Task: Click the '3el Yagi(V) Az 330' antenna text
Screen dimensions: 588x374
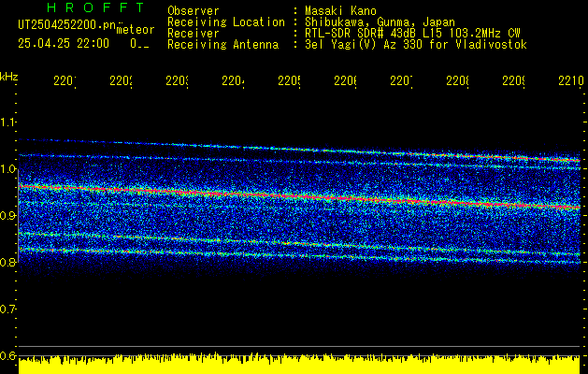Action: [x=416, y=44]
